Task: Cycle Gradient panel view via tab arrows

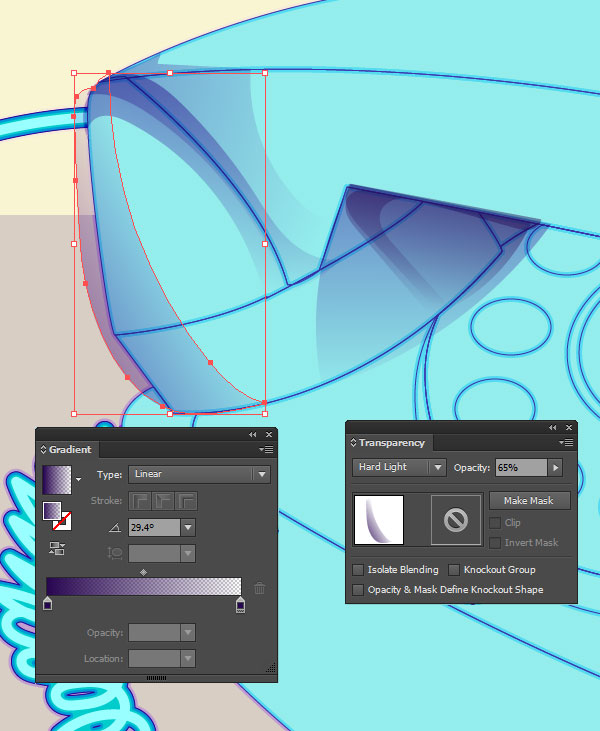Action: (x=43, y=449)
